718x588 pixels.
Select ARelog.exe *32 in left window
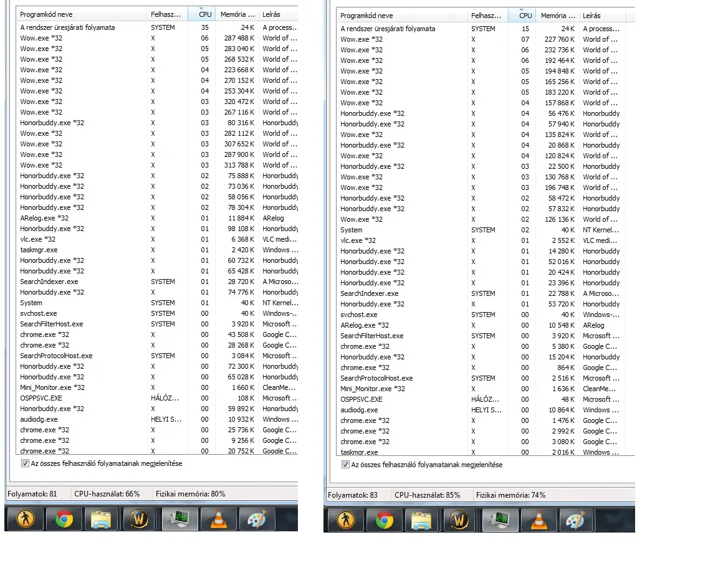pos(157,218)
